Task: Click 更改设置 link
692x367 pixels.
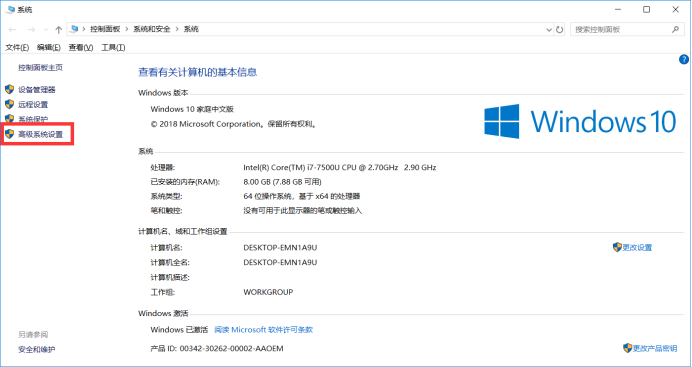Action: [x=637, y=247]
